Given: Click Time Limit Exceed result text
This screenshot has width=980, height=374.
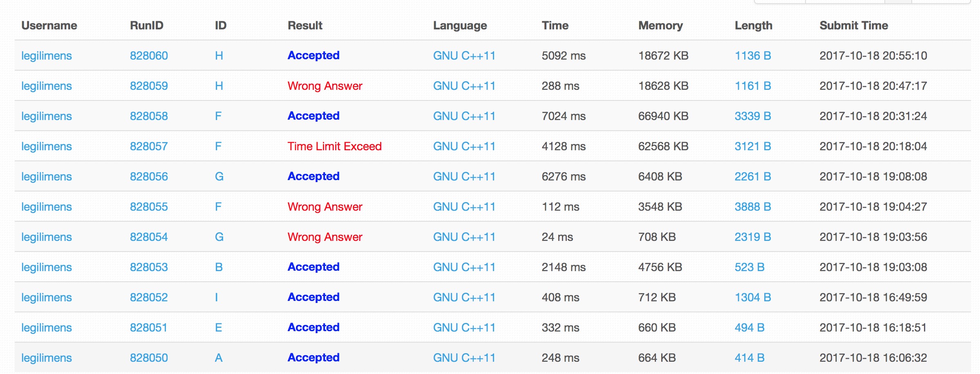Looking at the screenshot, I should click(334, 146).
